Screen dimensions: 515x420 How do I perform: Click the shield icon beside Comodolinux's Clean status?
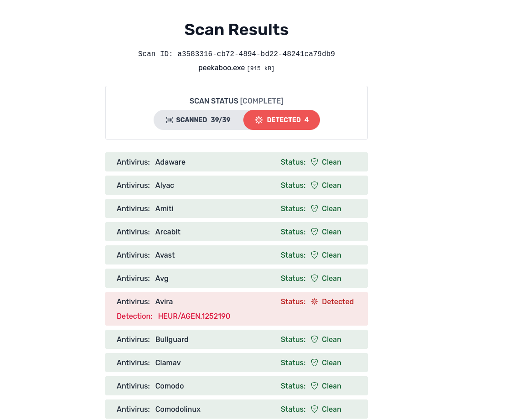[x=314, y=409]
